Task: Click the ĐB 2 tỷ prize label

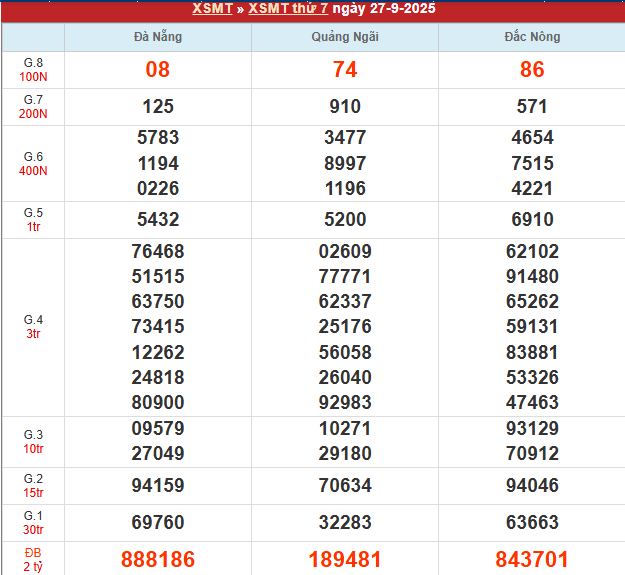Action: pyautogui.click(x=33, y=559)
